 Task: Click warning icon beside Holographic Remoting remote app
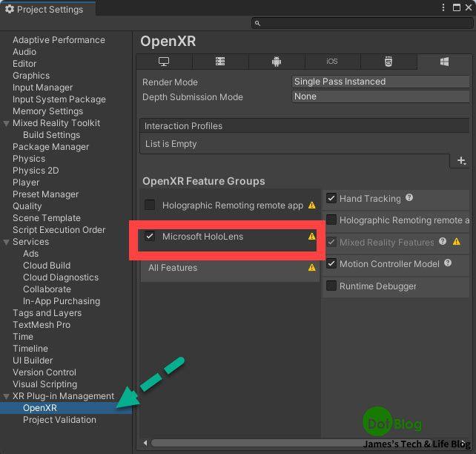coord(311,205)
